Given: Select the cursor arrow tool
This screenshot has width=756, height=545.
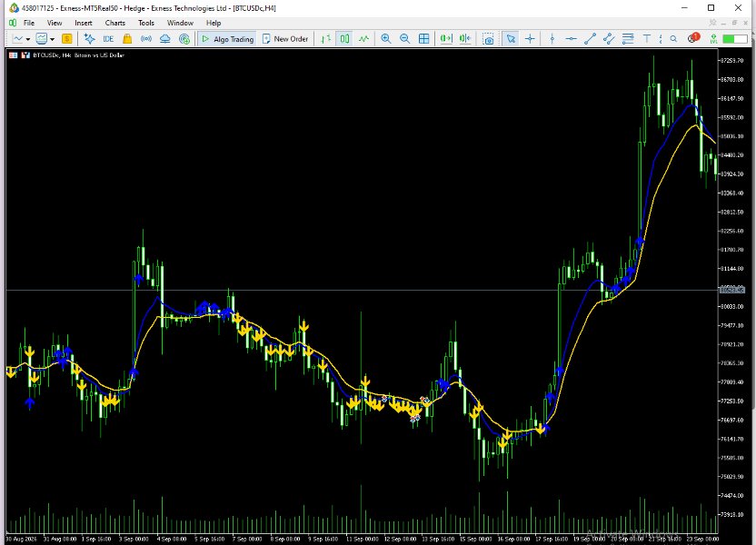Looking at the screenshot, I should tap(511, 38).
